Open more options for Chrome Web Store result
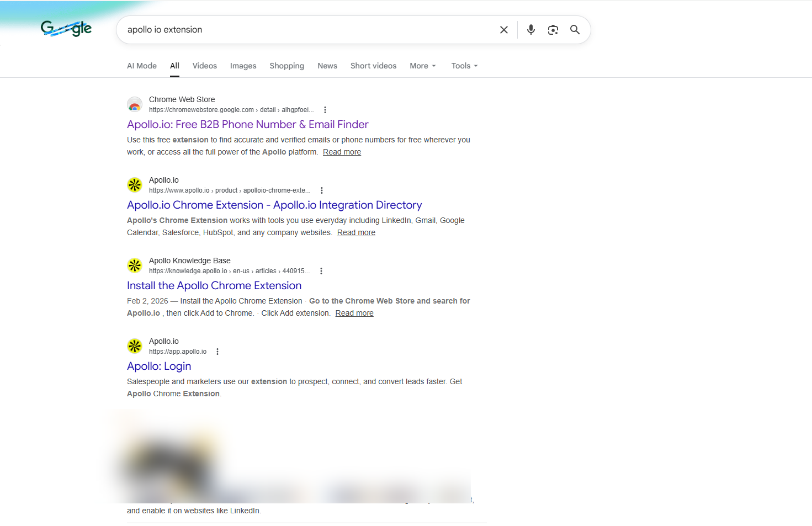812x526 pixels. pos(325,110)
